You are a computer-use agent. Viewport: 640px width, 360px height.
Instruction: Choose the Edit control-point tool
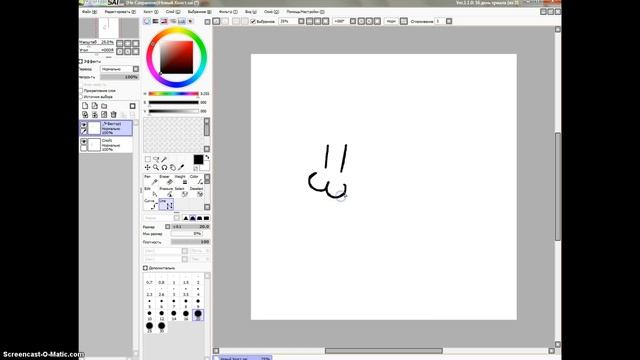[x=151, y=192]
